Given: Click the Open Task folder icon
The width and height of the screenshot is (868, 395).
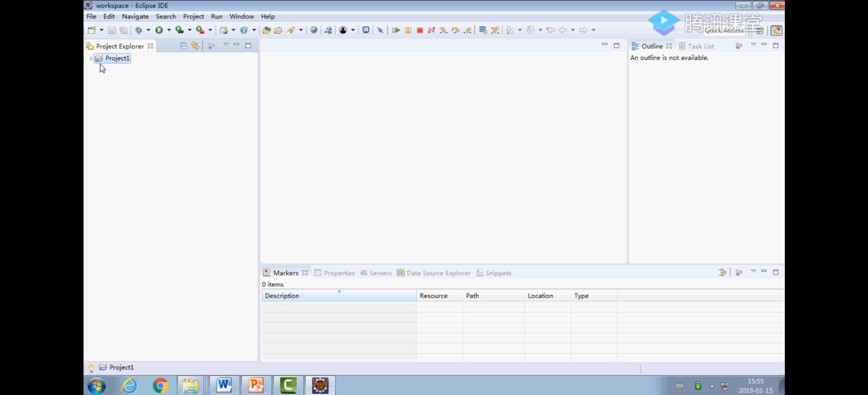Looking at the screenshot, I should (x=278, y=30).
